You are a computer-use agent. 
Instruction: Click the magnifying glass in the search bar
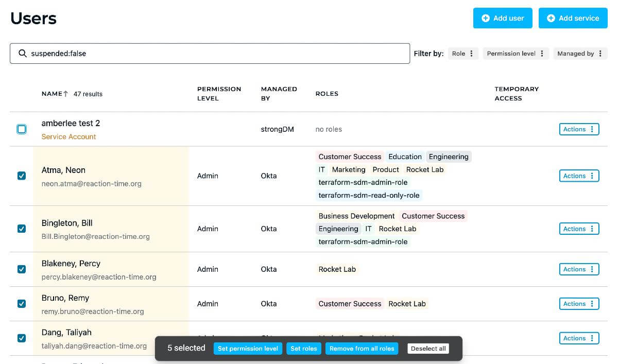(x=22, y=53)
